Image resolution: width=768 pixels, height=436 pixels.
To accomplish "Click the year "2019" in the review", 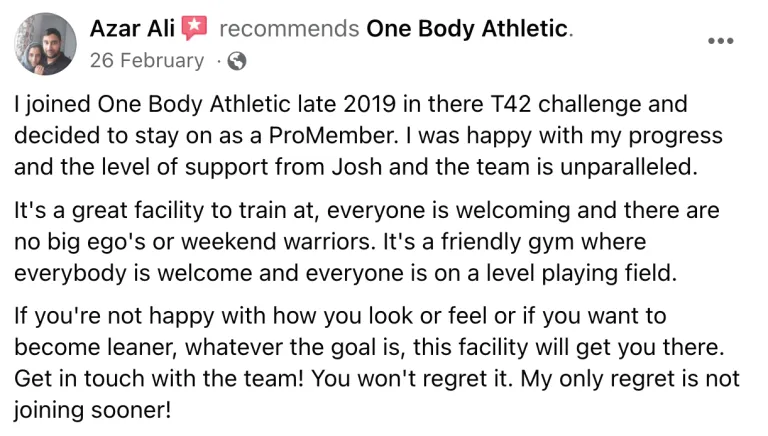I will (369, 104).
